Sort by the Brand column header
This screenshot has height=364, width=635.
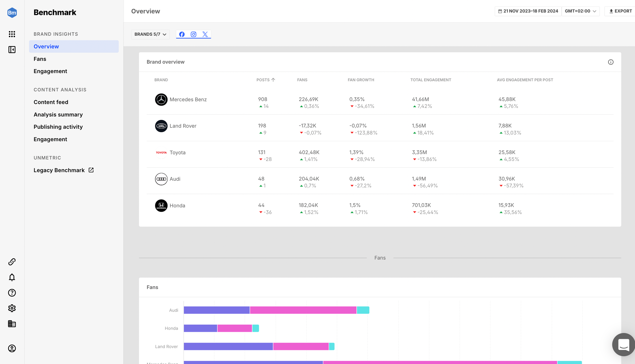(x=161, y=80)
